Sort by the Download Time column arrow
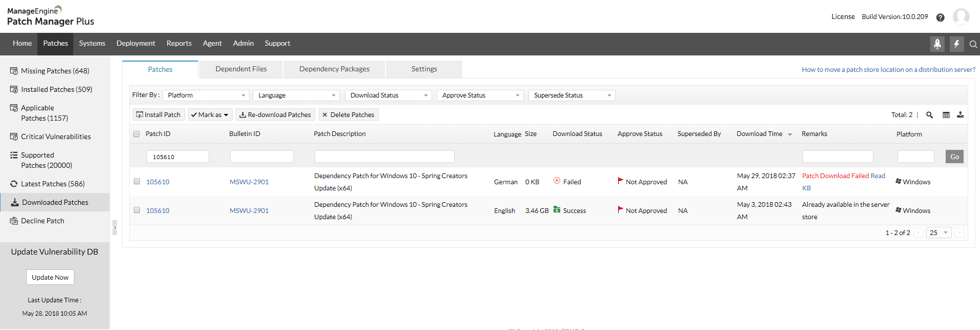Screen dimensions: 980x330 pos(790,134)
